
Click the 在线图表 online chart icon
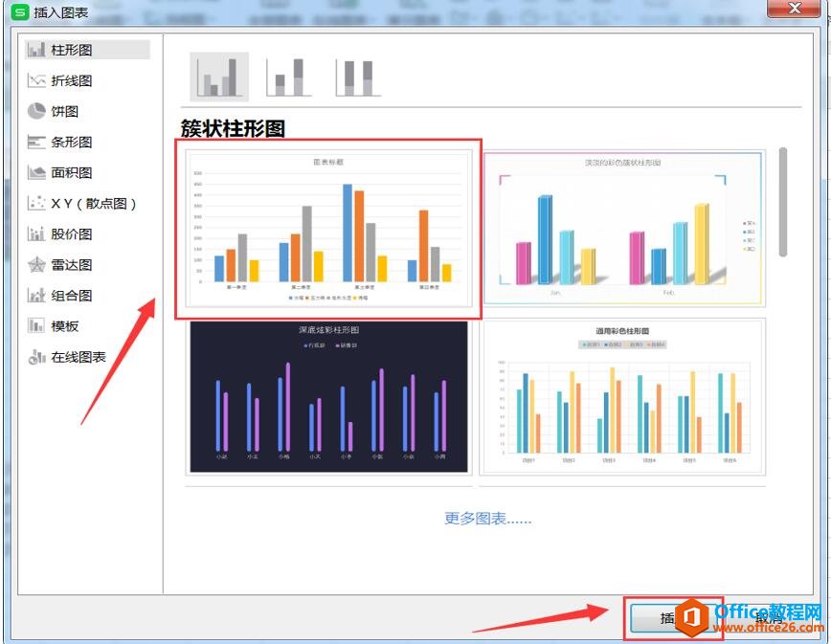tap(37, 357)
